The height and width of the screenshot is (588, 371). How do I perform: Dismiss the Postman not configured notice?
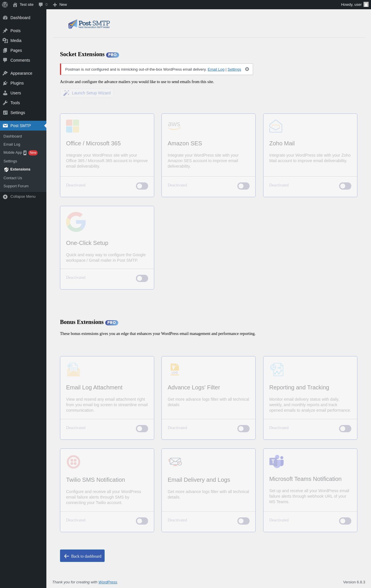click(247, 69)
